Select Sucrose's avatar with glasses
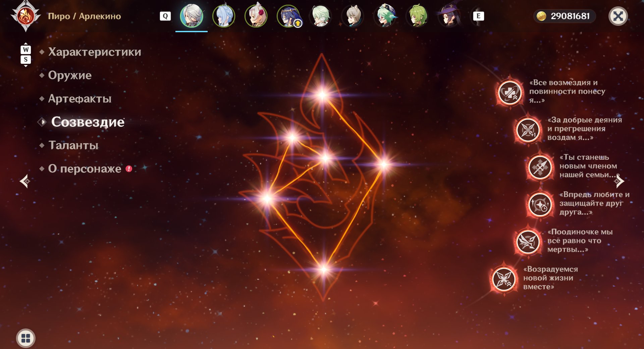This screenshot has height=349, width=644. (385, 16)
